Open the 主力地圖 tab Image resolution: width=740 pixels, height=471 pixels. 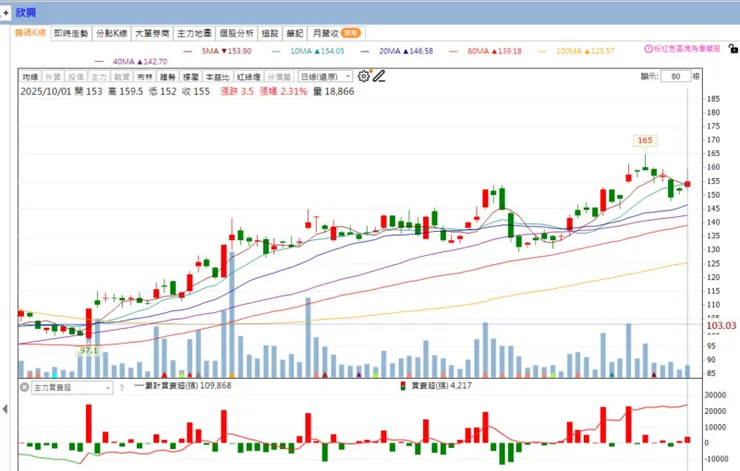pyautogui.click(x=194, y=33)
